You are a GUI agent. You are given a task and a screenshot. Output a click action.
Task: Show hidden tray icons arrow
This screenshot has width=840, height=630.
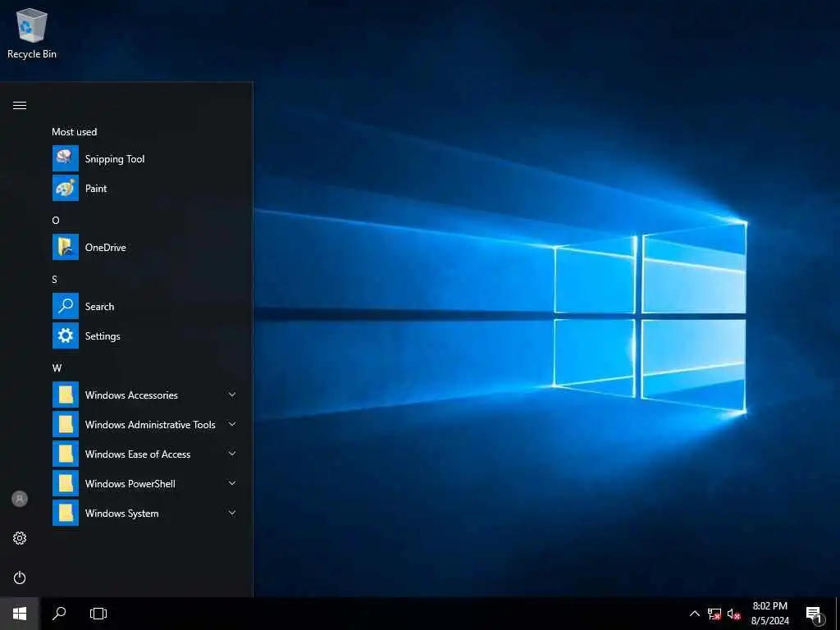point(694,614)
